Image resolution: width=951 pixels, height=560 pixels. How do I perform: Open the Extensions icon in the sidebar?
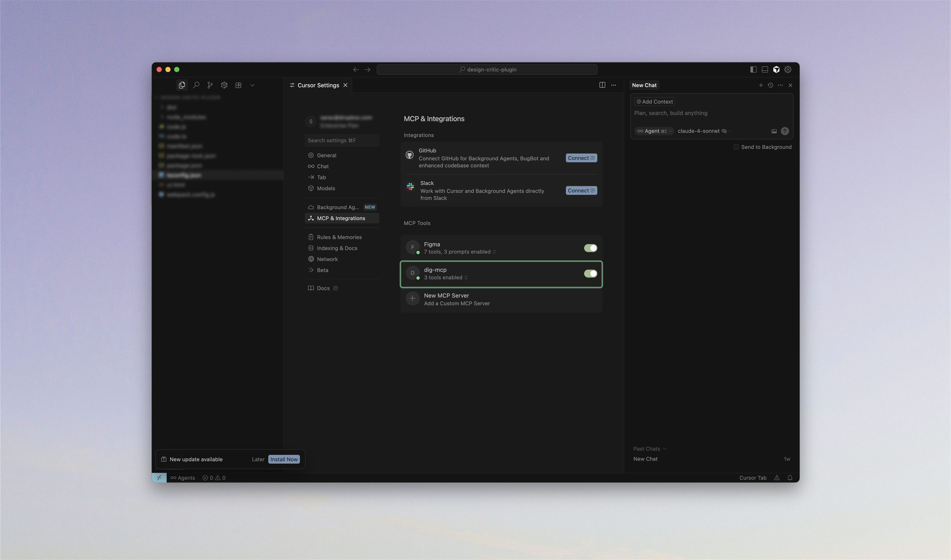point(239,85)
